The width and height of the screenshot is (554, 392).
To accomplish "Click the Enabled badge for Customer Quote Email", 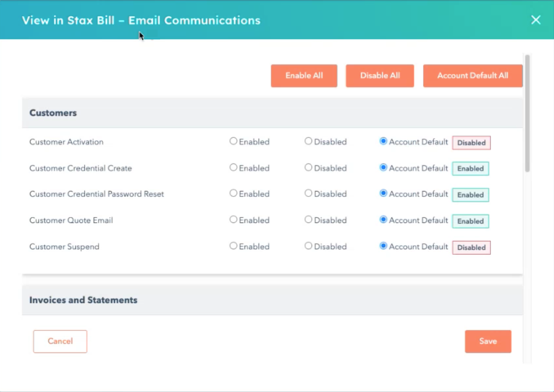I will point(471,221).
